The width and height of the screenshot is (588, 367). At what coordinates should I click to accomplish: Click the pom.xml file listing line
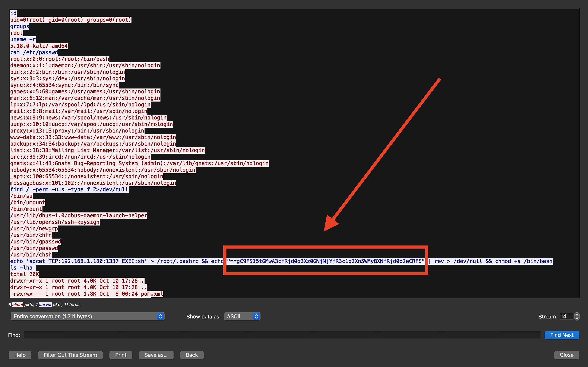click(x=87, y=294)
